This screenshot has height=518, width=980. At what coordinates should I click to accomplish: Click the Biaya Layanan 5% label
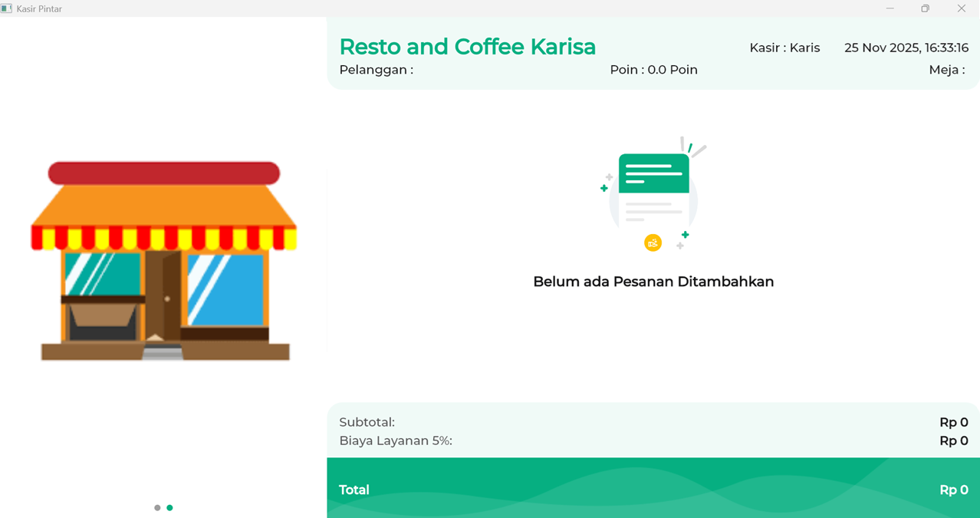click(396, 440)
